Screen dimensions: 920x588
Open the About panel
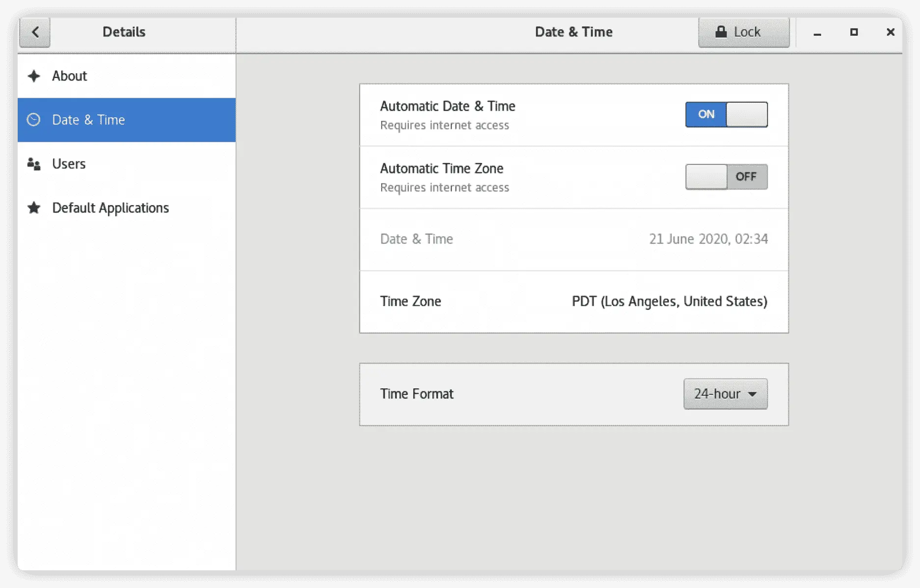click(x=127, y=76)
